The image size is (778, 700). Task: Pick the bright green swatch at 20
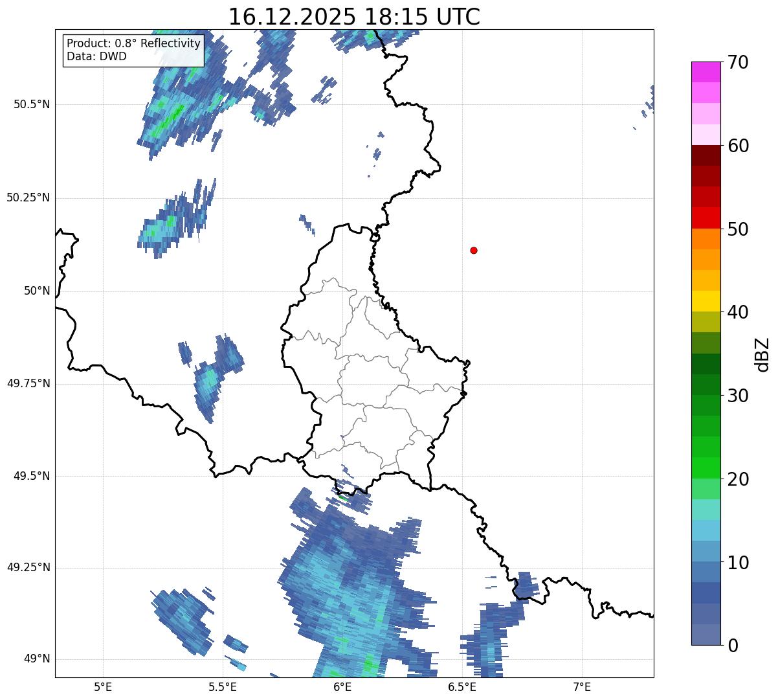(x=706, y=468)
